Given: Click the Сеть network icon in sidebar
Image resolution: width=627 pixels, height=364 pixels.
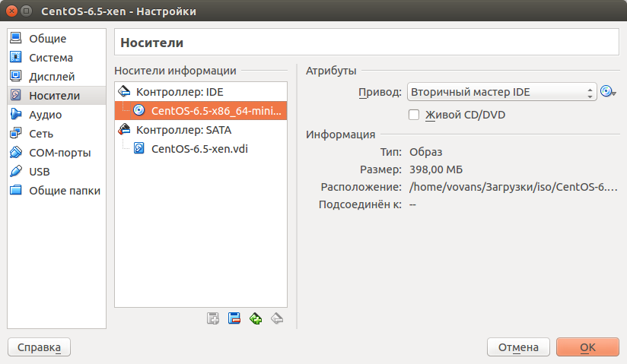Looking at the screenshot, I should 15,133.
